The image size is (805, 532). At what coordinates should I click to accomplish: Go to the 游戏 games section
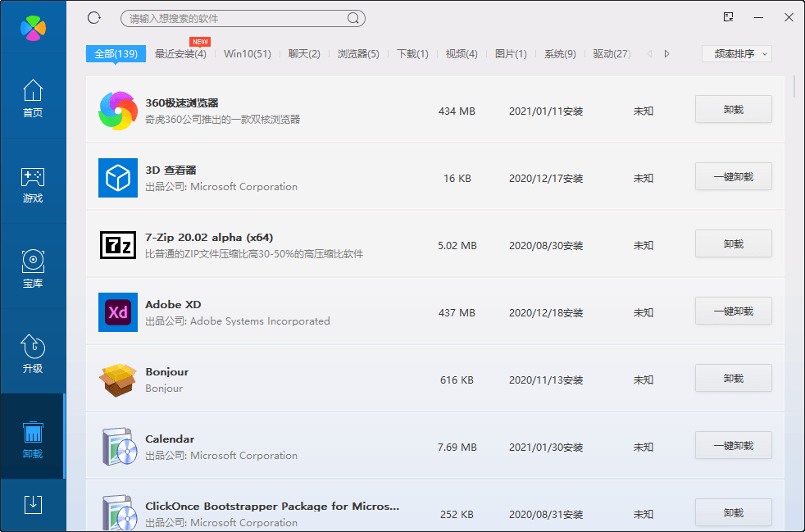(x=33, y=185)
